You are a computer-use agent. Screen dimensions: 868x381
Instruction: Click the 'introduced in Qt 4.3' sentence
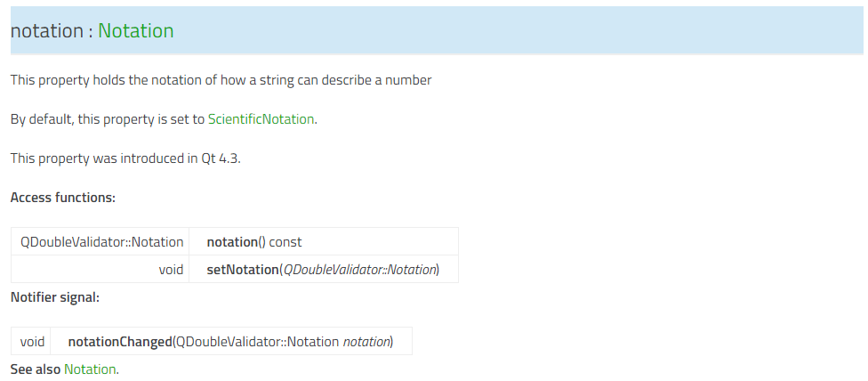coord(125,158)
